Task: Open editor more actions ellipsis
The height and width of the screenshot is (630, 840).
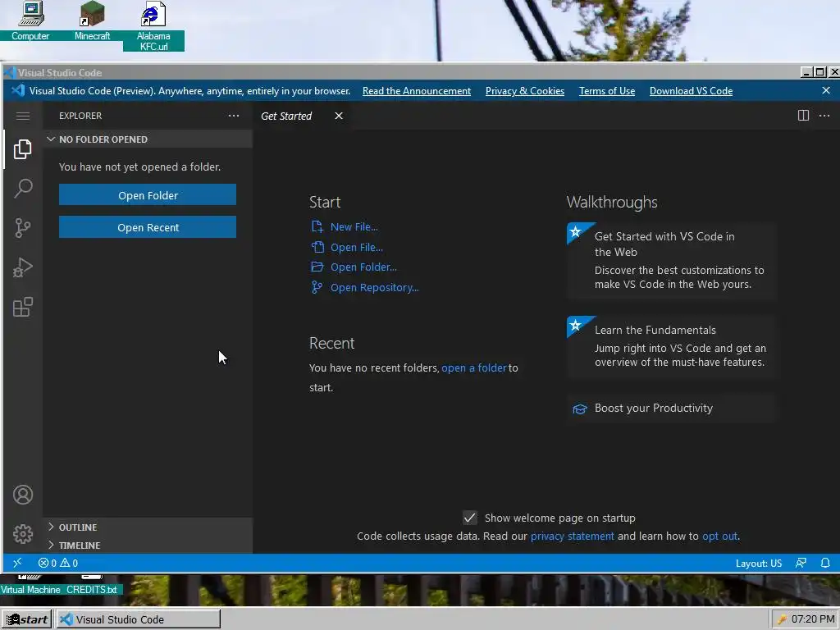Action: point(824,116)
